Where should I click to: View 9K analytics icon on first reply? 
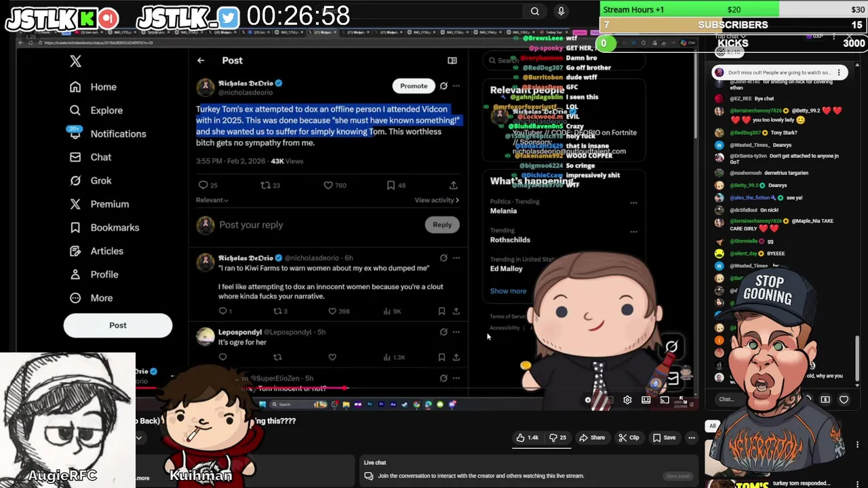point(387,311)
